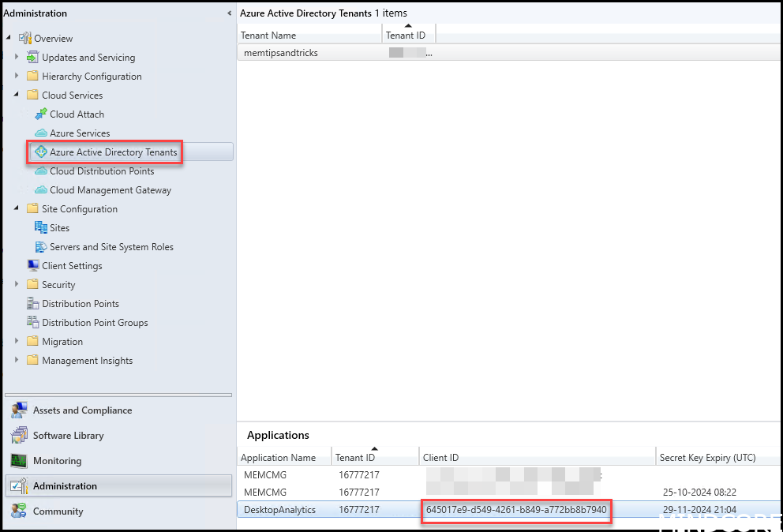Open the Assets and Compliance workspace
The image size is (783, 532).
(x=119, y=410)
